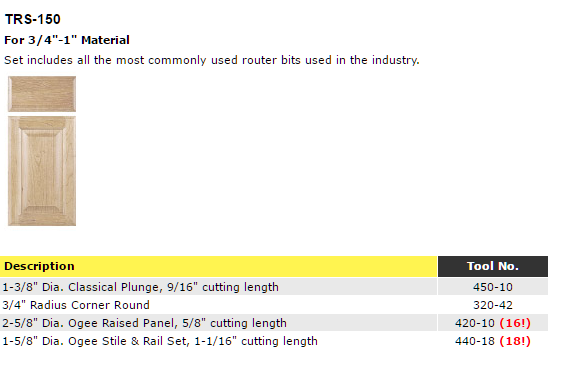The width and height of the screenshot is (569, 371).
Task: Click the yellow Description header bar
Action: coord(218,266)
